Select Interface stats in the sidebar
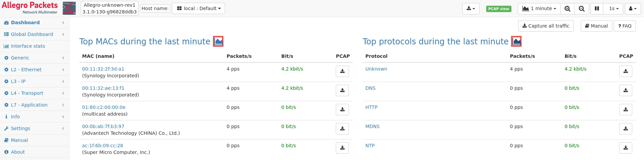Viewport: 644px width, 160px height. pyautogui.click(x=28, y=46)
